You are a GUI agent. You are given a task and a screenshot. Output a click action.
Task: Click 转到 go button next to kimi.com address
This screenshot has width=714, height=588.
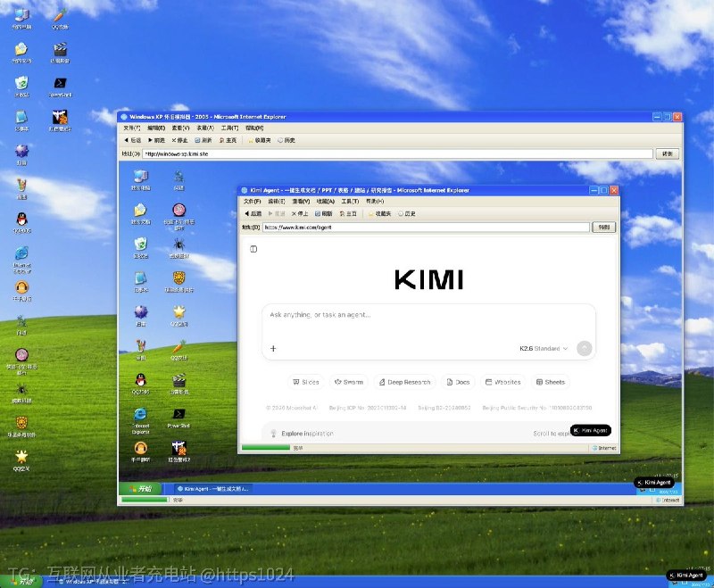tap(604, 228)
